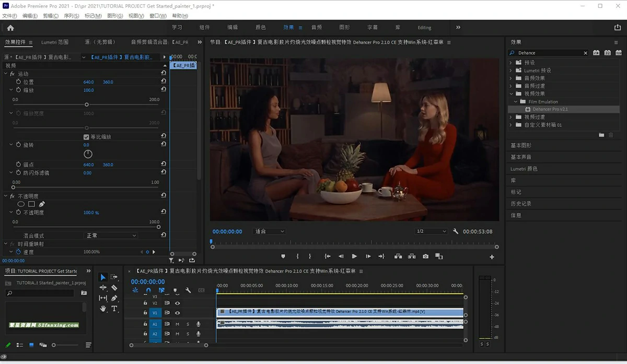Select the Type tool
Screen dimensions: 627x364
[x=114, y=309]
